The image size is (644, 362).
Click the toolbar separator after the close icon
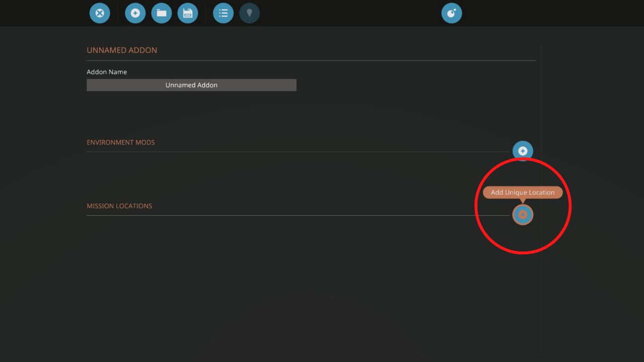click(118, 13)
